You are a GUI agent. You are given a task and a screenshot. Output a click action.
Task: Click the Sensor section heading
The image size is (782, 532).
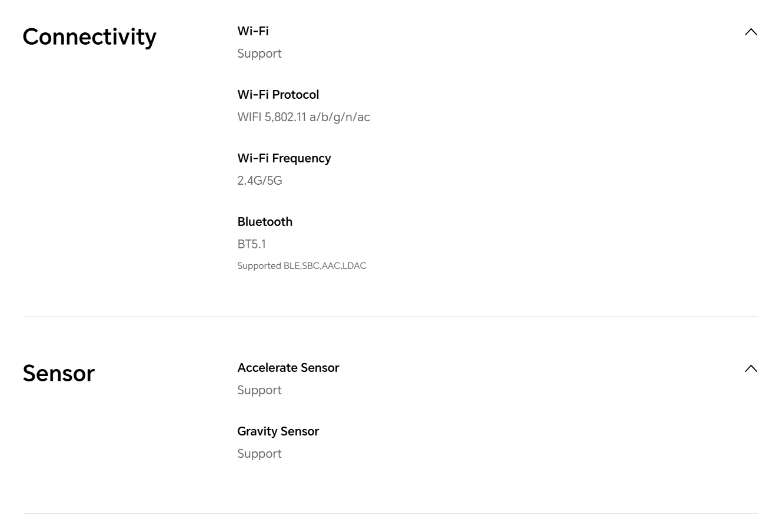[58, 373]
